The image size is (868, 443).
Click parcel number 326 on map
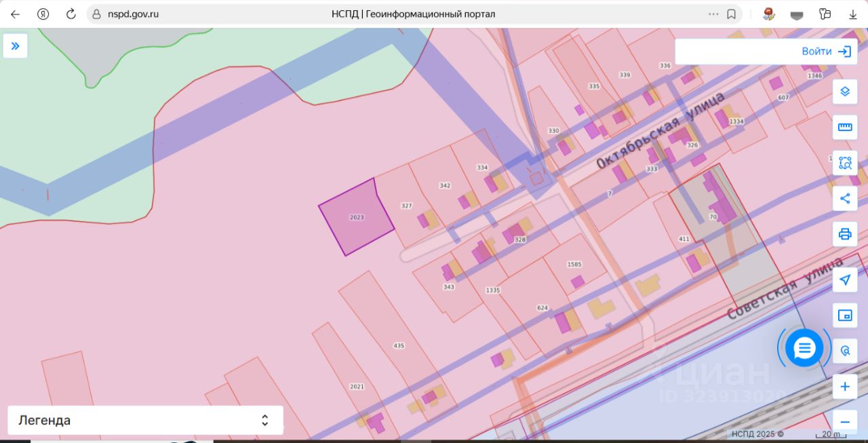click(692, 145)
